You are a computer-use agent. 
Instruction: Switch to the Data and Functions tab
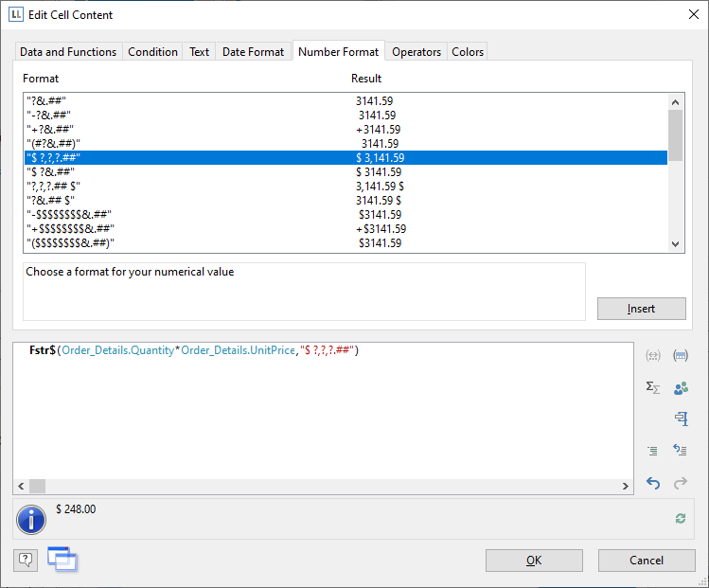tap(68, 52)
